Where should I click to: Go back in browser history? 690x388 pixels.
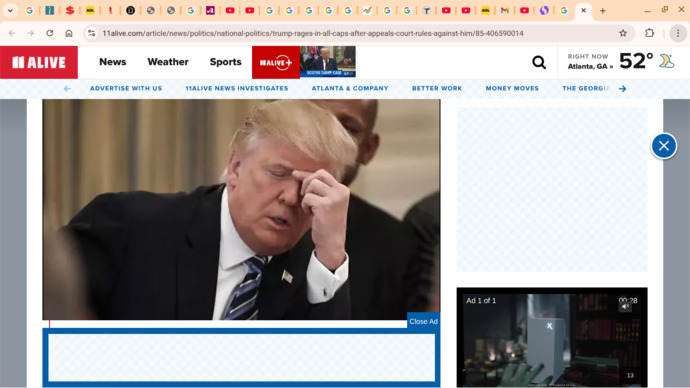12,33
